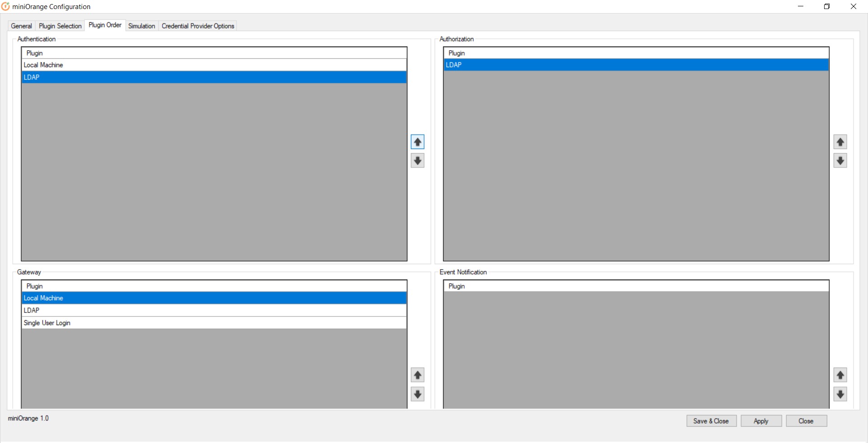Close window with title bar X
Viewport: 868px width, 443px height.
(854, 6)
